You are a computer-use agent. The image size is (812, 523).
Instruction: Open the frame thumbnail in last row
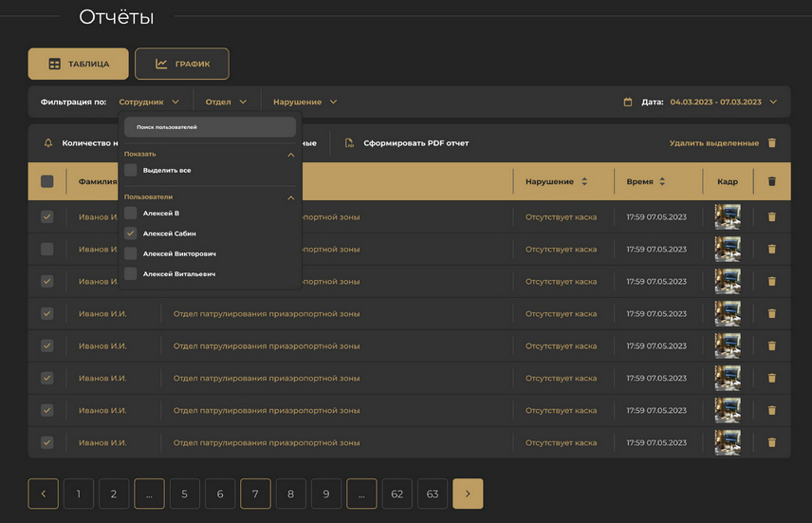pos(728,442)
